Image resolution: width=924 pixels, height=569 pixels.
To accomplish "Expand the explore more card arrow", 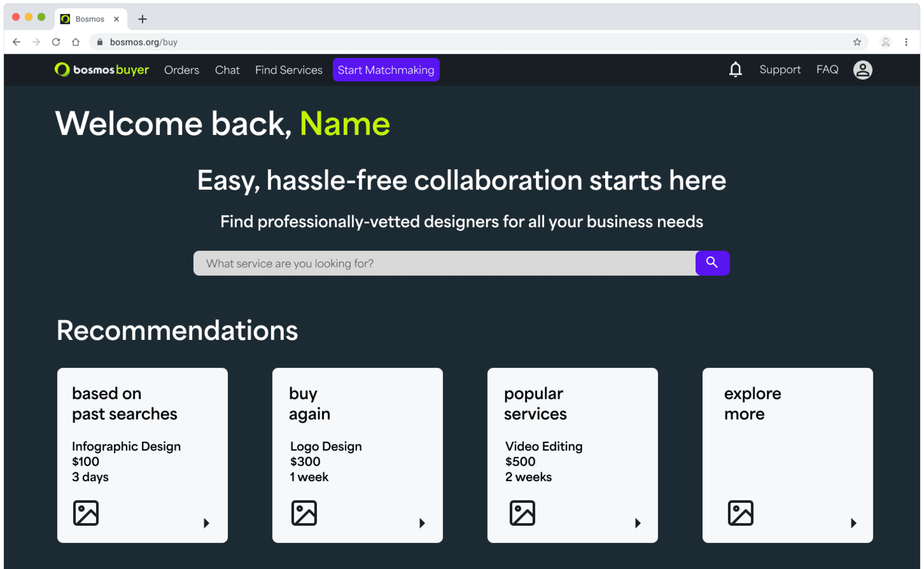I will [x=854, y=523].
